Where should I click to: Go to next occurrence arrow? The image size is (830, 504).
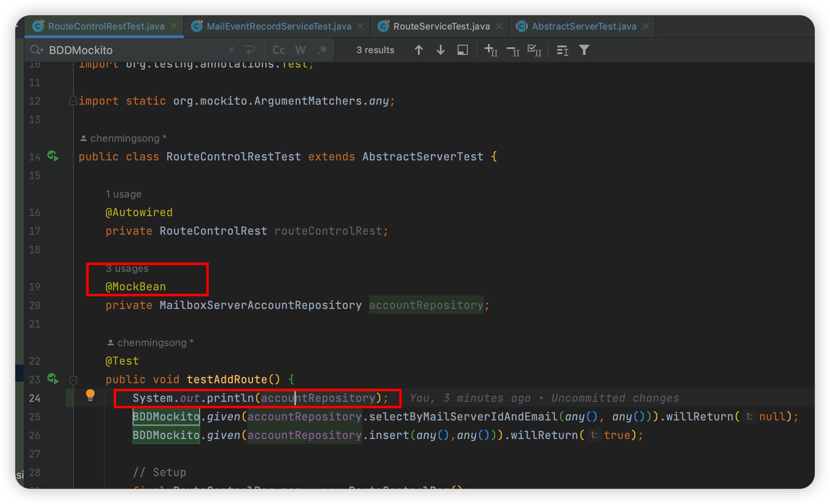(441, 50)
